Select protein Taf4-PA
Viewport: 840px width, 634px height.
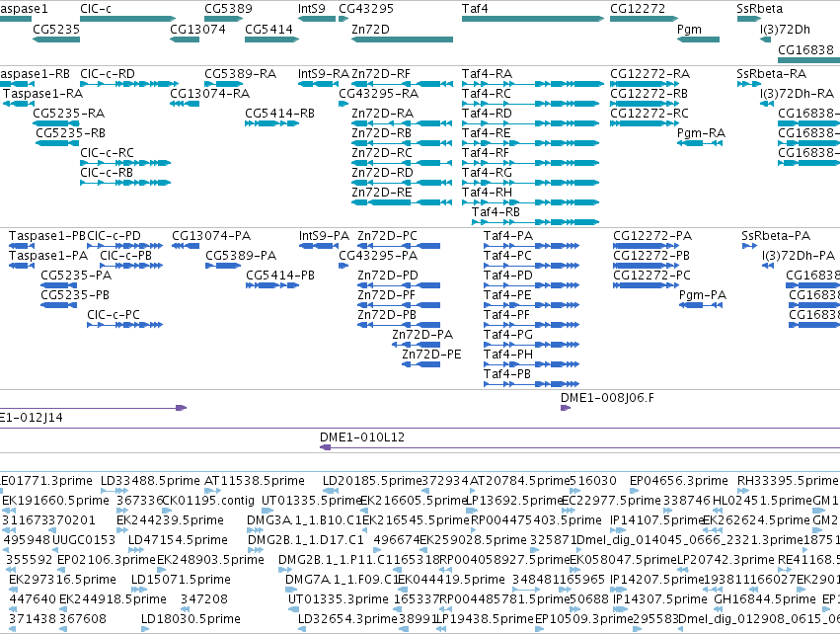531,246
